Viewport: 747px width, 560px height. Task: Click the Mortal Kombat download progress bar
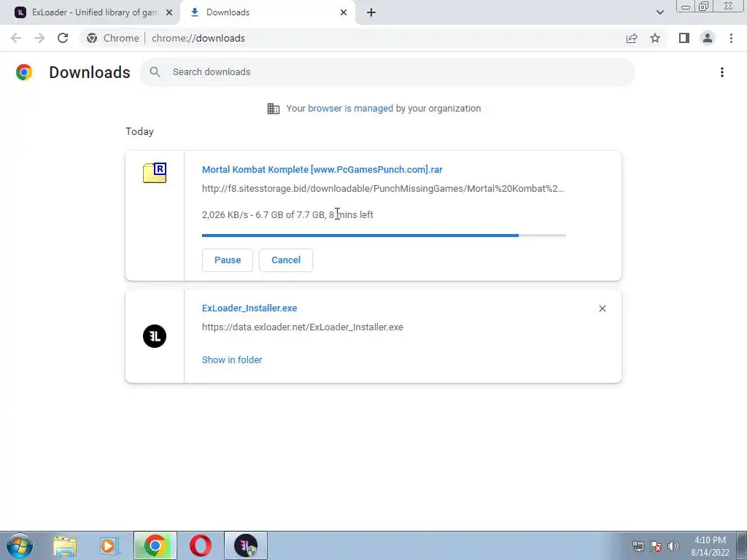click(x=384, y=236)
